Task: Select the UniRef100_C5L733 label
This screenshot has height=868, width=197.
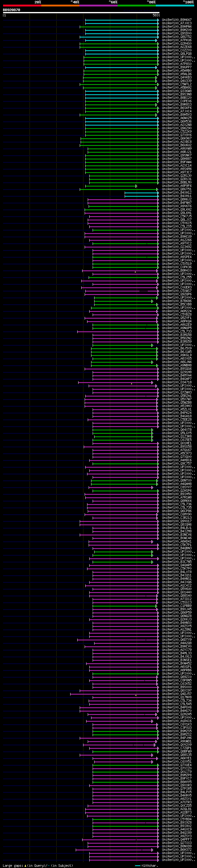Action: (x=177, y=332)
